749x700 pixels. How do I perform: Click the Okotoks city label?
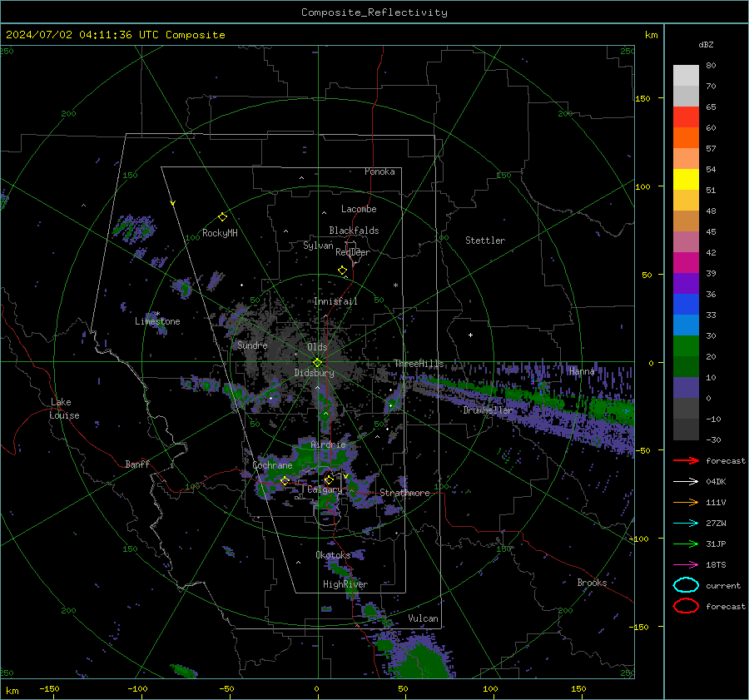point(334,555)
